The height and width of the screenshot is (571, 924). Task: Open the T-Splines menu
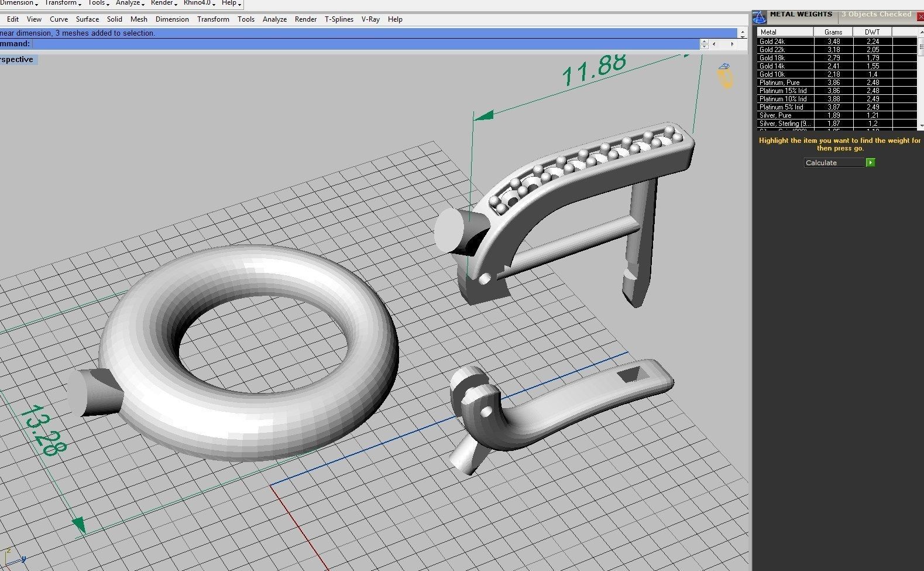(339, 19)
